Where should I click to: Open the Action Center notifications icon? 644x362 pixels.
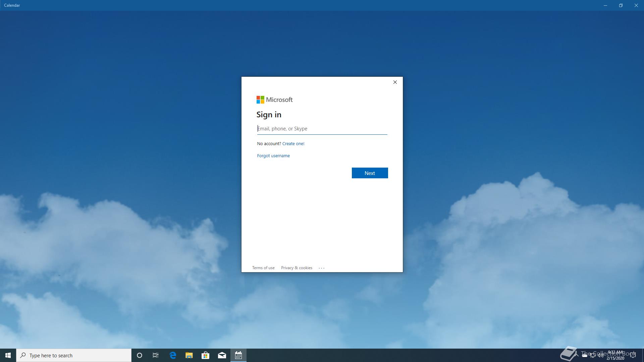coord(633,355)
